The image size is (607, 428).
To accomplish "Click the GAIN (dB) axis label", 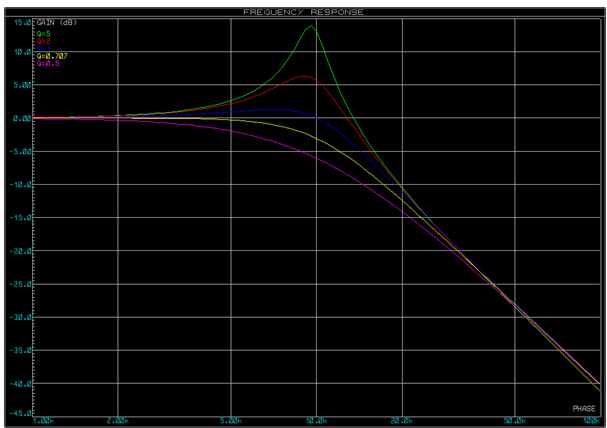I will 58,22.
